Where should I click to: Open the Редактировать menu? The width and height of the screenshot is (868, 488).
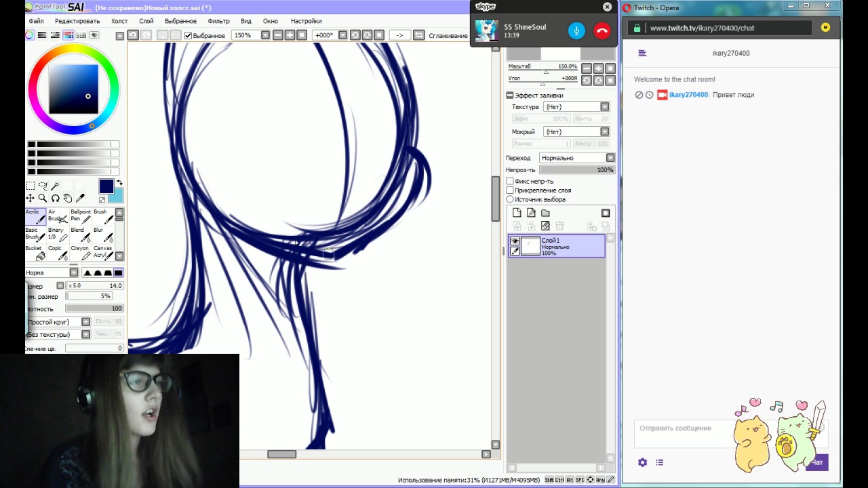77,21
